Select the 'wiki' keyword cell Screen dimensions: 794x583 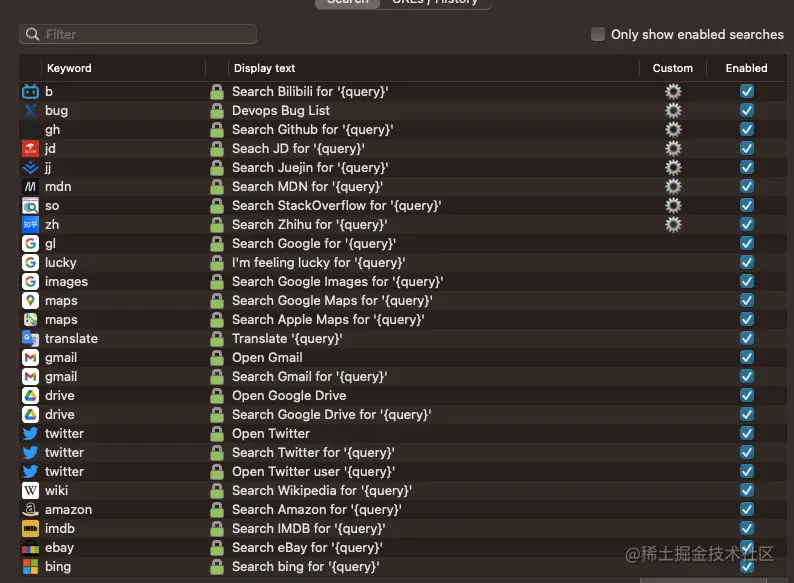(x=56, y=491)
